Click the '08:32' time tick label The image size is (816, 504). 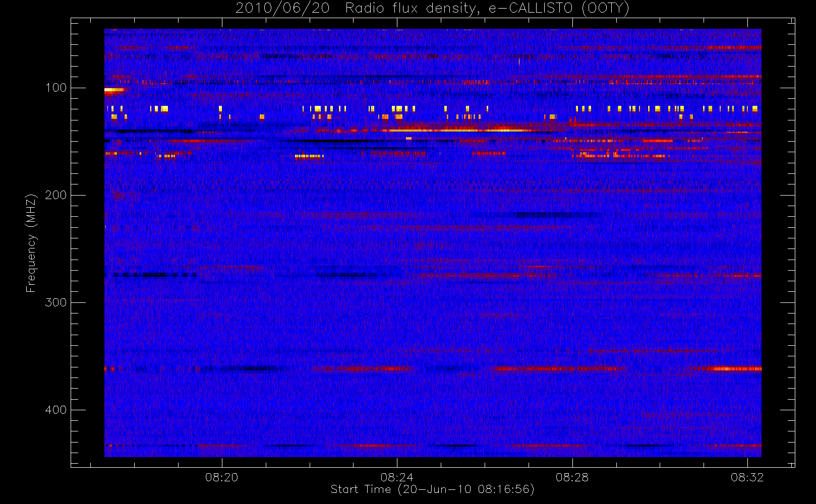pyautogui.click(x=747, y=477)
